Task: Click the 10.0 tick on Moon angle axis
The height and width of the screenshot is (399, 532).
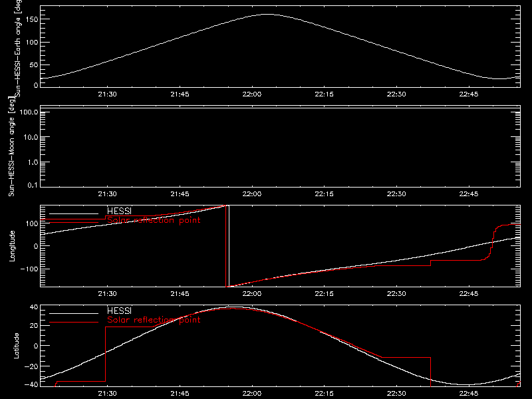Action: point(31,137)
